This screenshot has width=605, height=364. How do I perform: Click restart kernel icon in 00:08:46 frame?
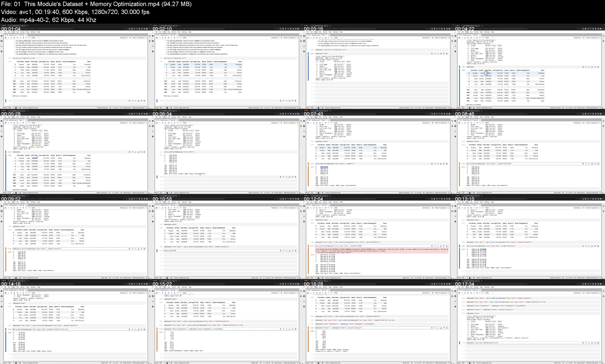coord(480,123)
